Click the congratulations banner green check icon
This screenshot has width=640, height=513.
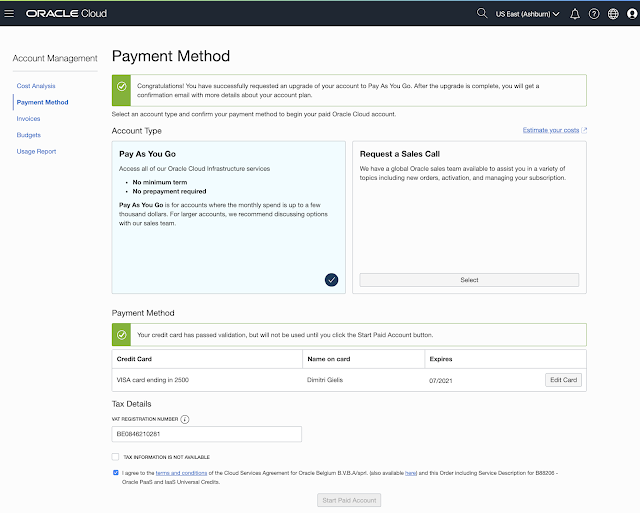[122, 86]
